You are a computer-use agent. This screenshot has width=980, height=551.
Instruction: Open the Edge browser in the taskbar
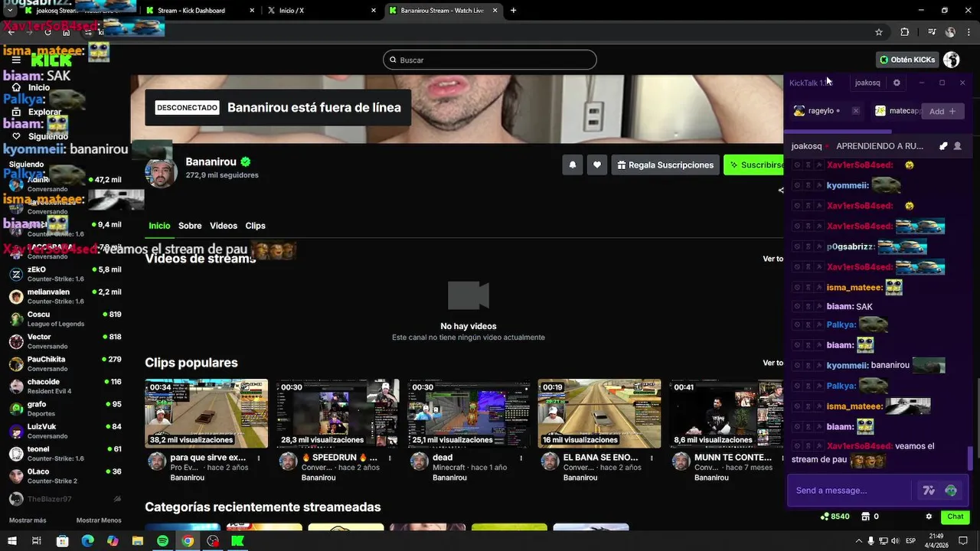pyautogui.click(x=87, y=541)
